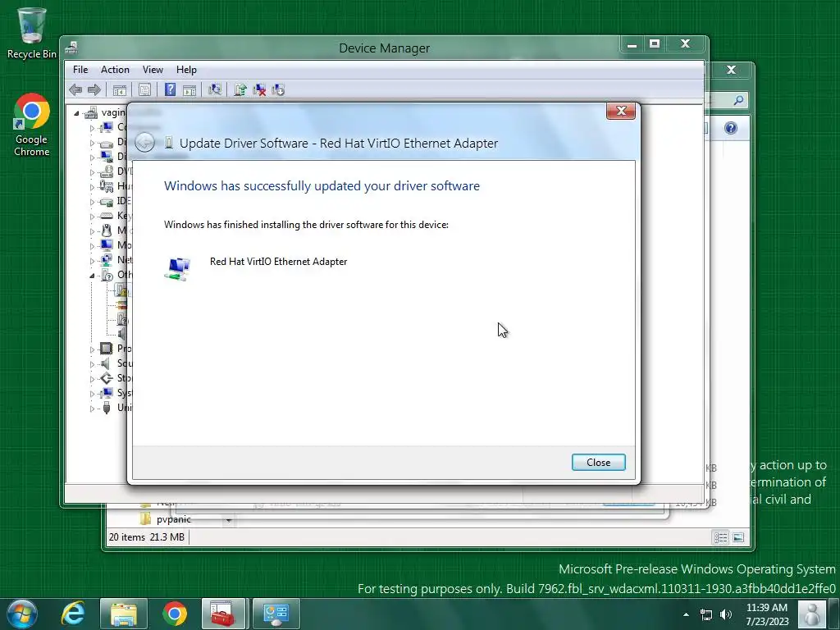Click the user tile icon on the taskbar
Screen dimensions: 840x630
point(812,614)
